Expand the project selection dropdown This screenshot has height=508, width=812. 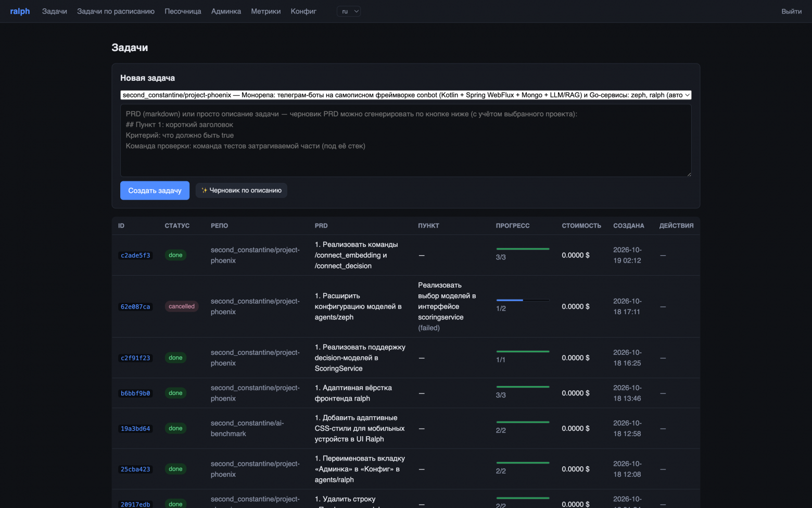pos(406,95)
